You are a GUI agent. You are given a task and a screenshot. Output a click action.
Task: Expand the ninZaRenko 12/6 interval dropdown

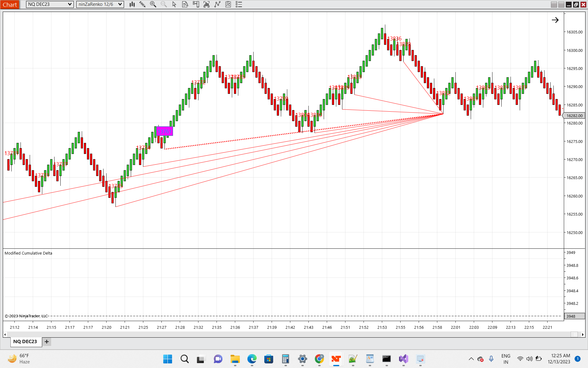[x=120, y=4]
